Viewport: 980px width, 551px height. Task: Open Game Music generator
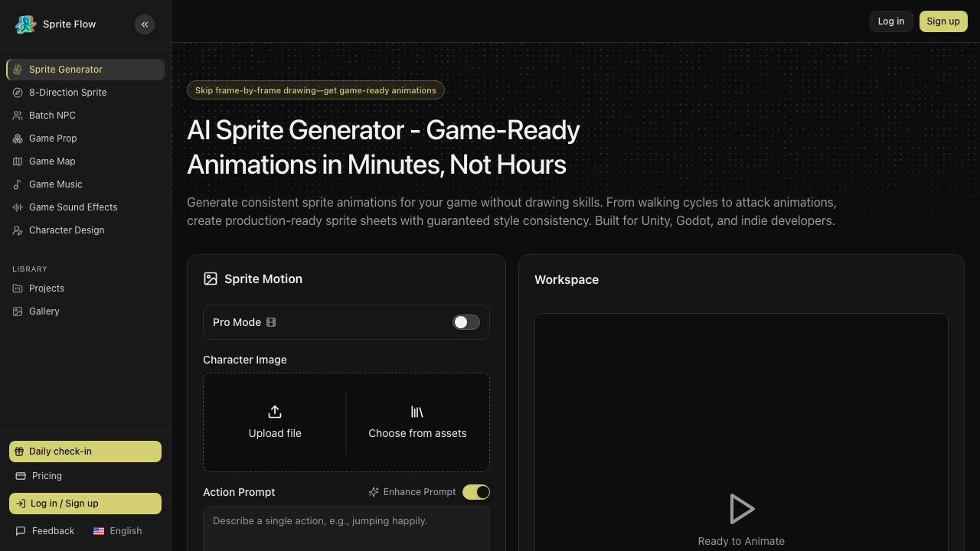coord(85,184)
